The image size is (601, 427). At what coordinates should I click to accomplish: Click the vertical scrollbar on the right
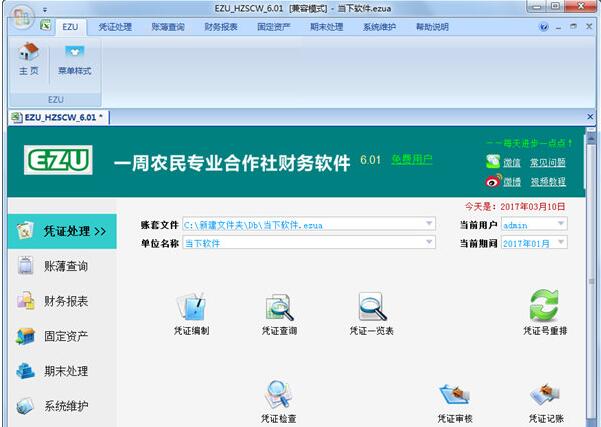pos(591,280)
